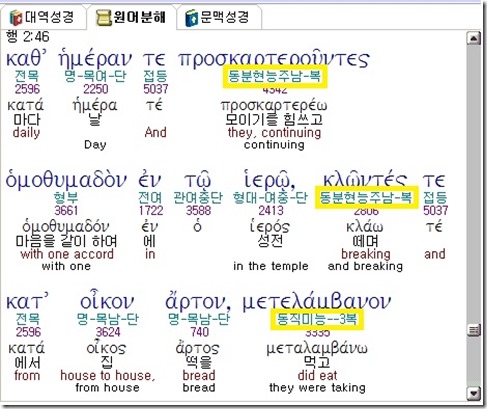Image resolution: width=487 pixels, height=409 pixels.
Task: Click the parsing tag 형대-여중-단
Action: pyautogui.click(x=270, y=198)
